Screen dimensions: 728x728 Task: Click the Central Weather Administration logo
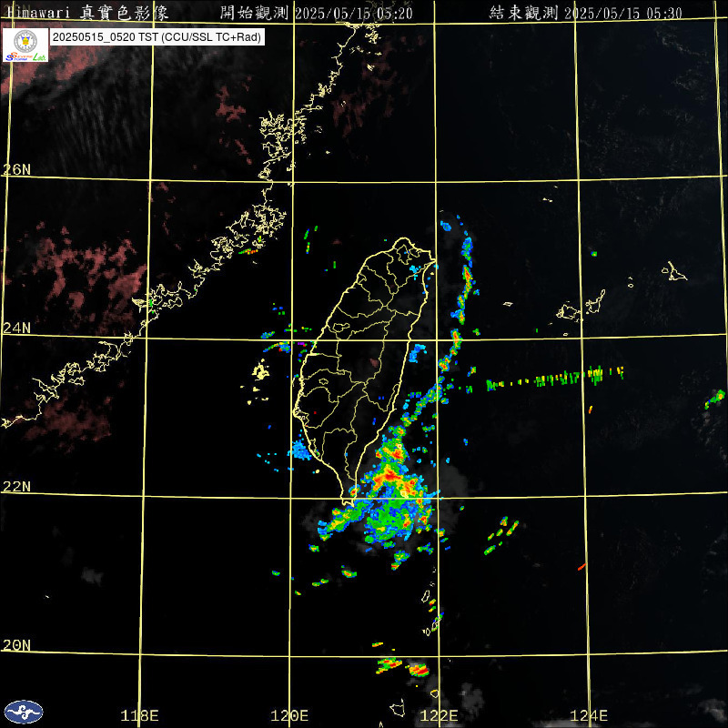[24, 712]
